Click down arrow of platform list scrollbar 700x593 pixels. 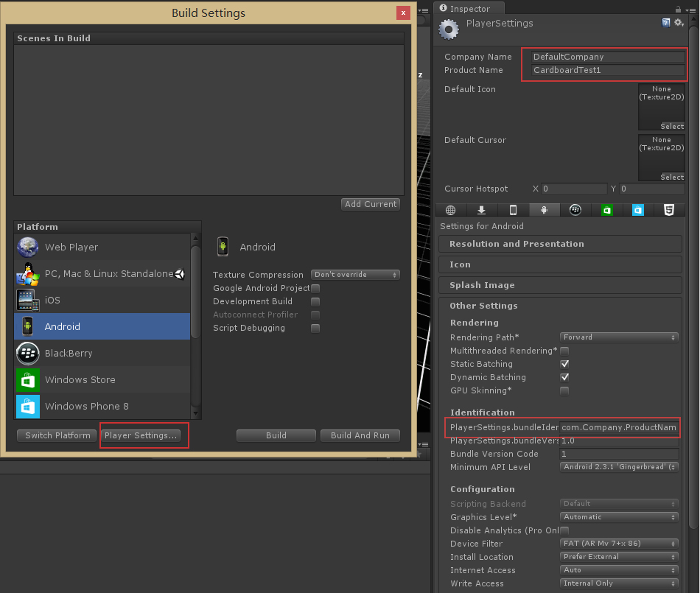tap(195, 414)
